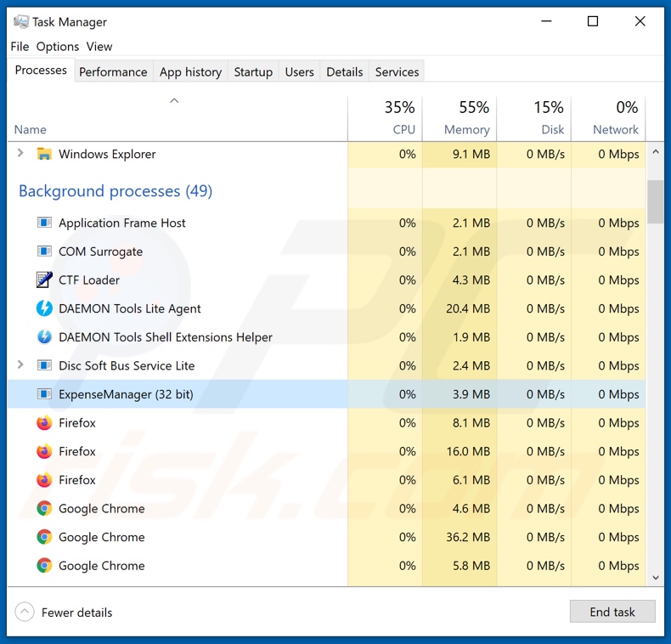The height and width of the screenshot is (644, 671).
Task: Click the Windows Explorer folder icon
Action: 44,154
